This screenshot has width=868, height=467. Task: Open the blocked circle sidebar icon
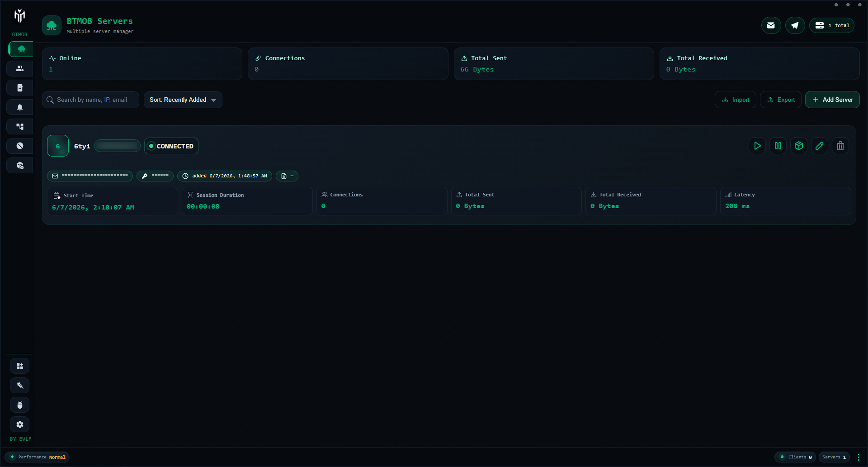tap(20, 146)
